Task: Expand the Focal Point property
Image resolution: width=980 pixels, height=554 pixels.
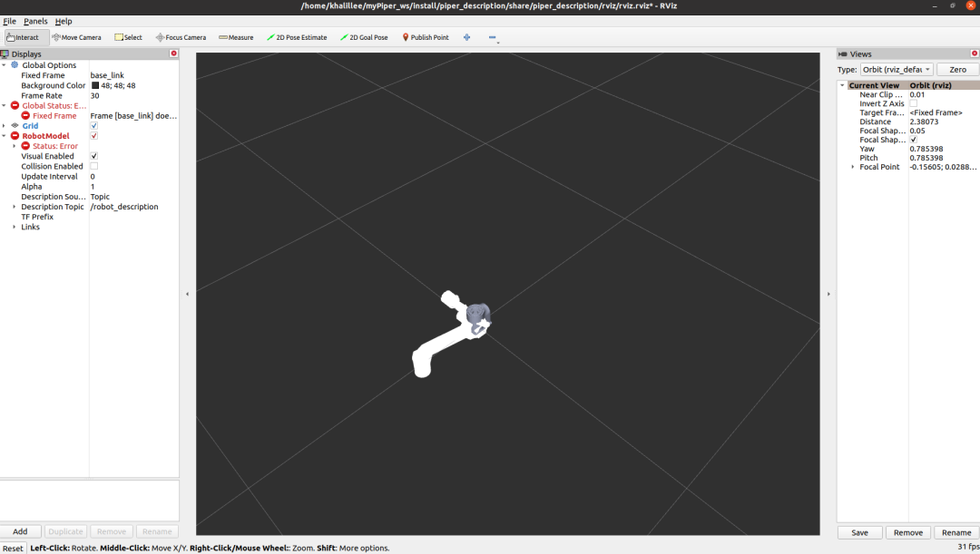Action: click(x=852, y=167)
